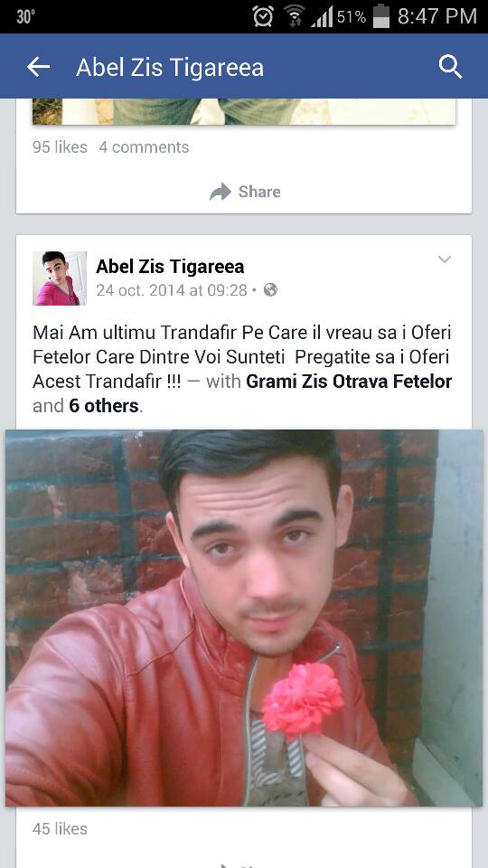
Task: Open the selfie photo with red flower
Action: (244, 618)
